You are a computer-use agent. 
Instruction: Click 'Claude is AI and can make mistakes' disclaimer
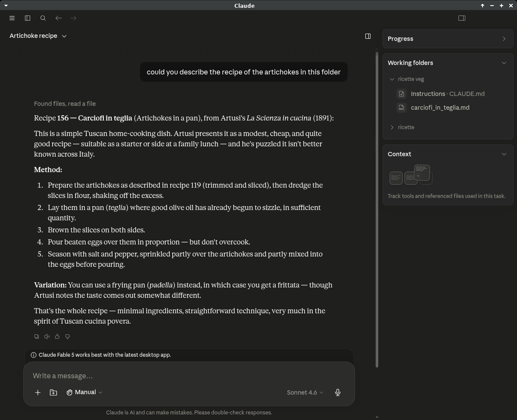point(189,412)
